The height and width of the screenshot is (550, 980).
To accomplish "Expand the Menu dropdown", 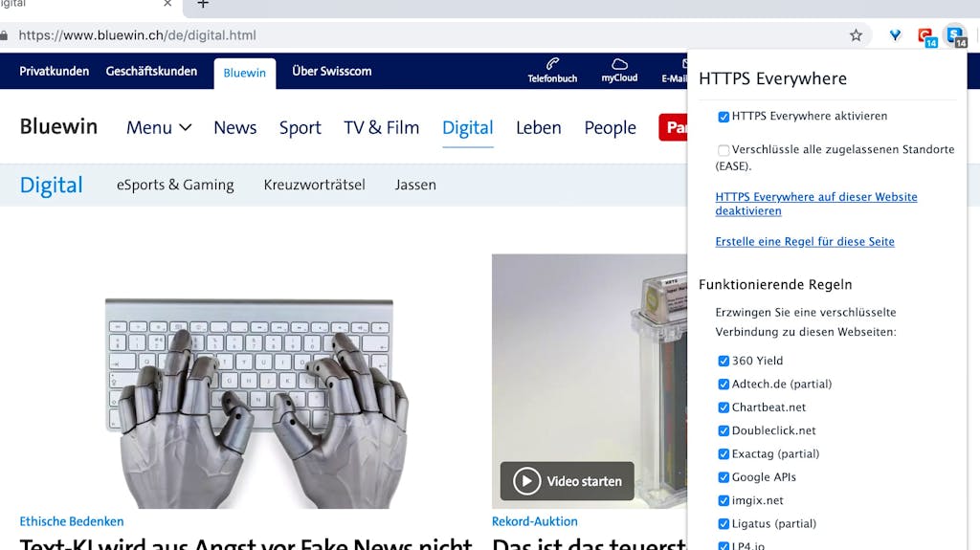I will pyautogui.click(x=159, y=127).
